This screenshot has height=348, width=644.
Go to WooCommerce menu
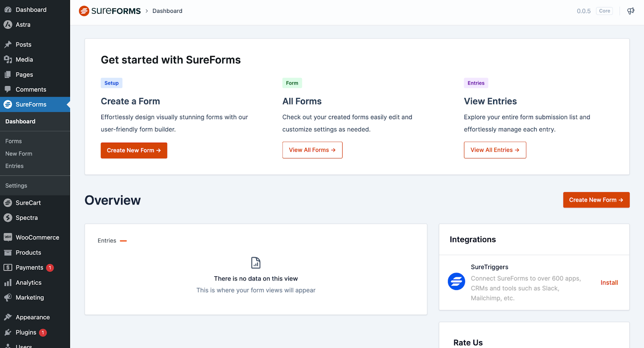click(x=37, y=237)
